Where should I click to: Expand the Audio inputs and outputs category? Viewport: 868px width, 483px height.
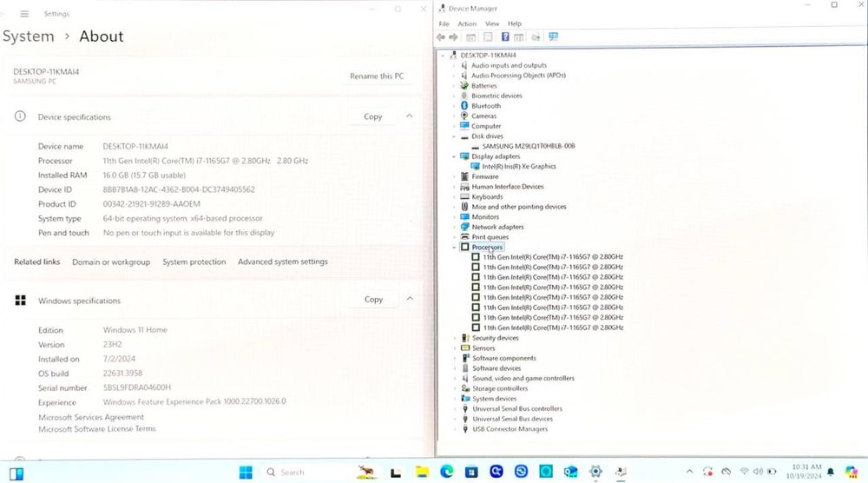pos(455,65)
